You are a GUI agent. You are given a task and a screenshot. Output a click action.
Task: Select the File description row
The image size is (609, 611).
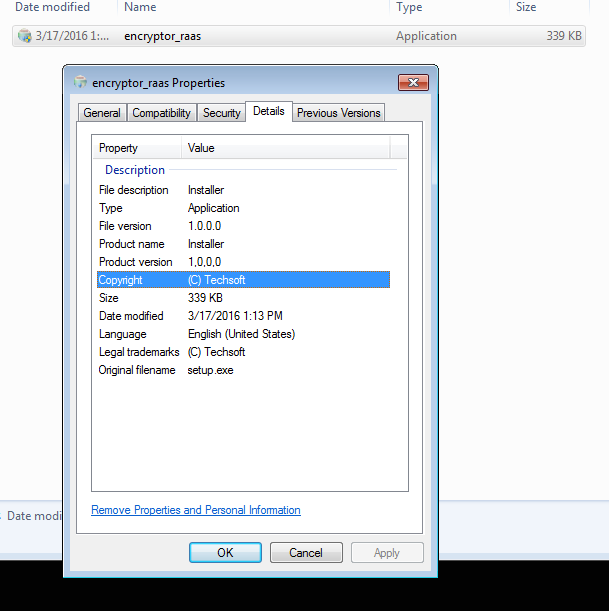pyautogui.click(x=244, y=190)
